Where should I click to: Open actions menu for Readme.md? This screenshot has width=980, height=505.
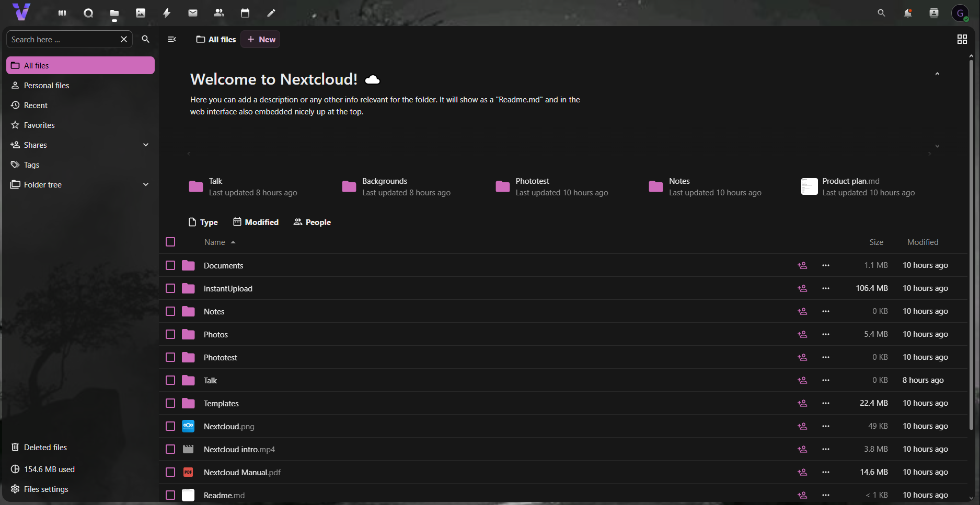click(826, 495)
